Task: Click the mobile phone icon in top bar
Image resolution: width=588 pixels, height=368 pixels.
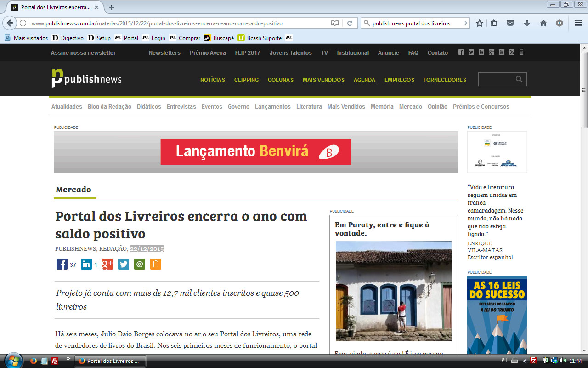Action: 521,52
